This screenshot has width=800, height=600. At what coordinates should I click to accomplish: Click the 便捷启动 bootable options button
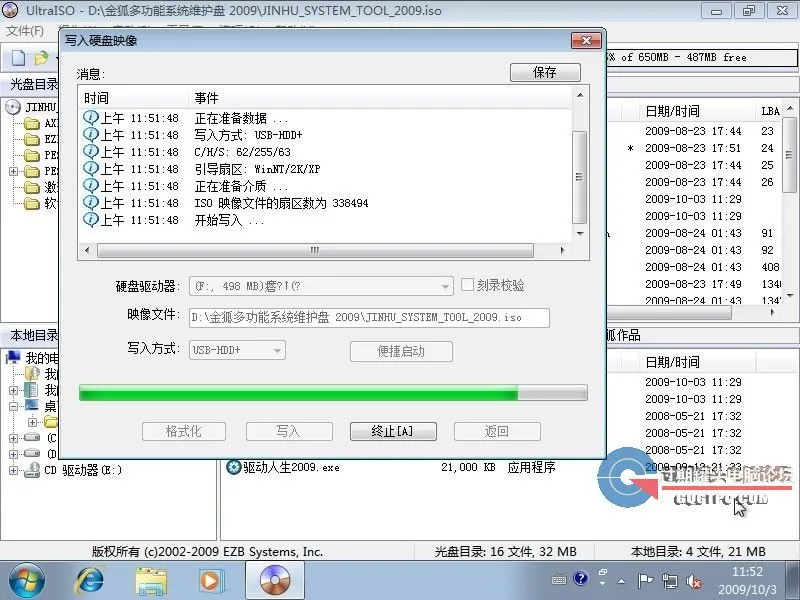(400, 352)
